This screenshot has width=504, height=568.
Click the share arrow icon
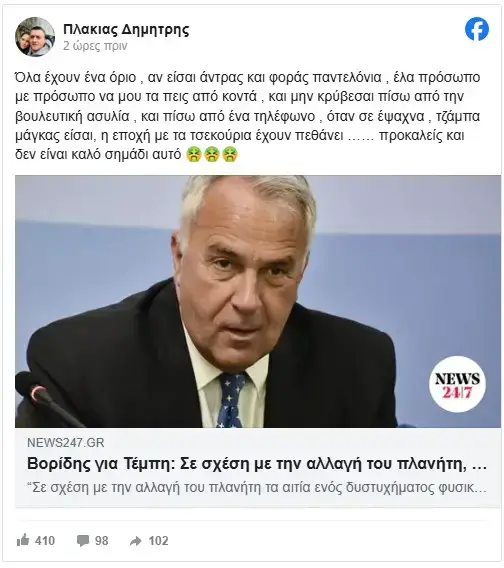point(136,541)
